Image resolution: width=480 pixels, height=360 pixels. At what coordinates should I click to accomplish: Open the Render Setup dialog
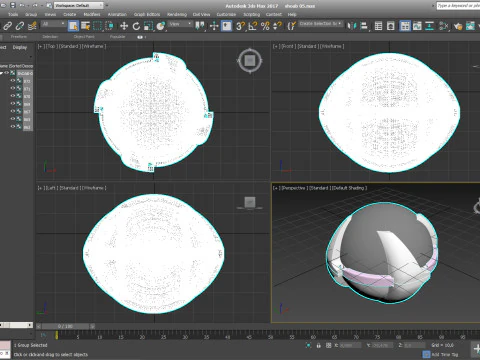458,26
